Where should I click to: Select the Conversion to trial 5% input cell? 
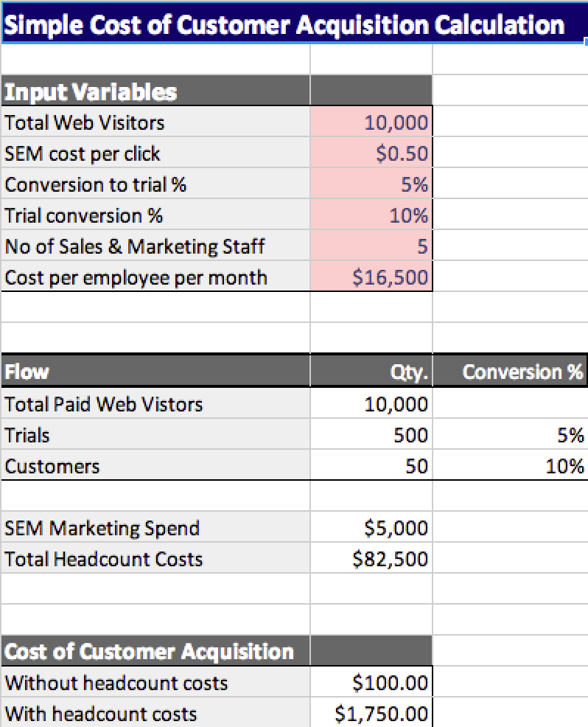[x=371, y=184]
